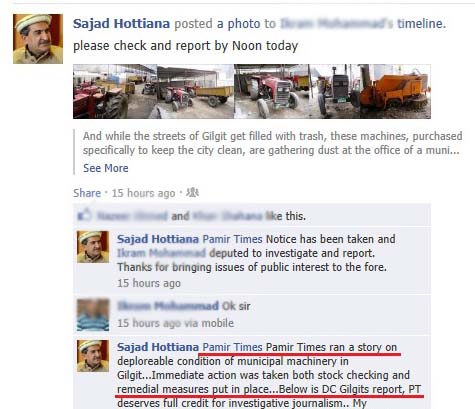
Task: Open Pamir Times page in first comment
Action: click(x=232, y=239)
